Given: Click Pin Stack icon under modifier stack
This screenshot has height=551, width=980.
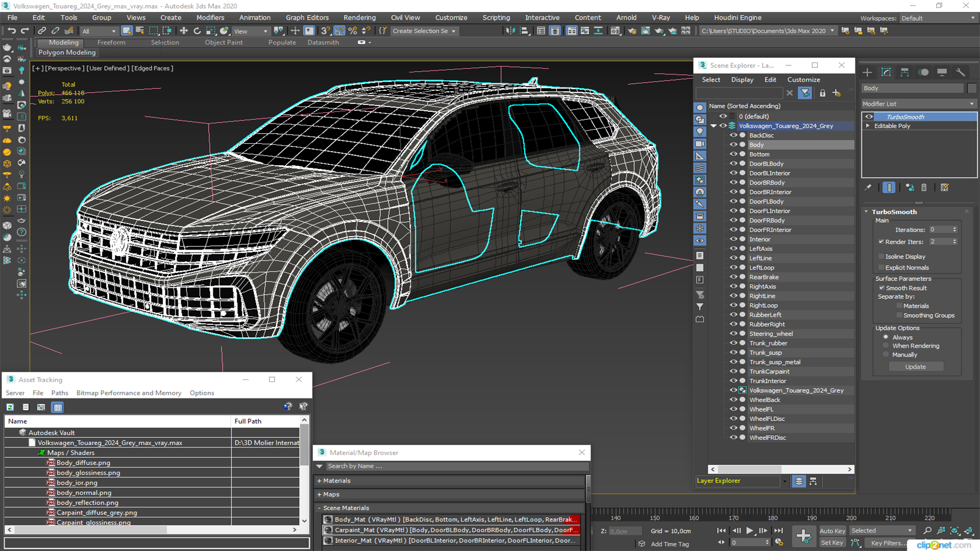Looking at the screenshot, I should coord(868,188).
